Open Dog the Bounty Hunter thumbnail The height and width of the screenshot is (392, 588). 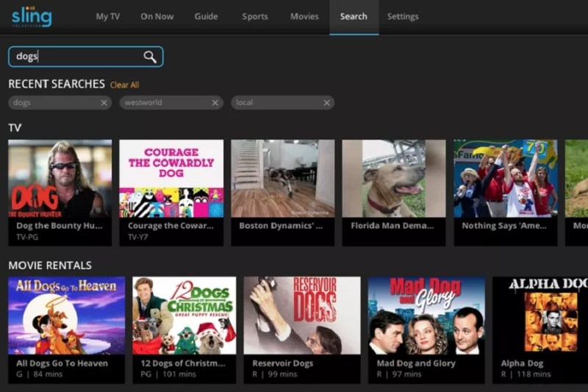tap(60, 179)
